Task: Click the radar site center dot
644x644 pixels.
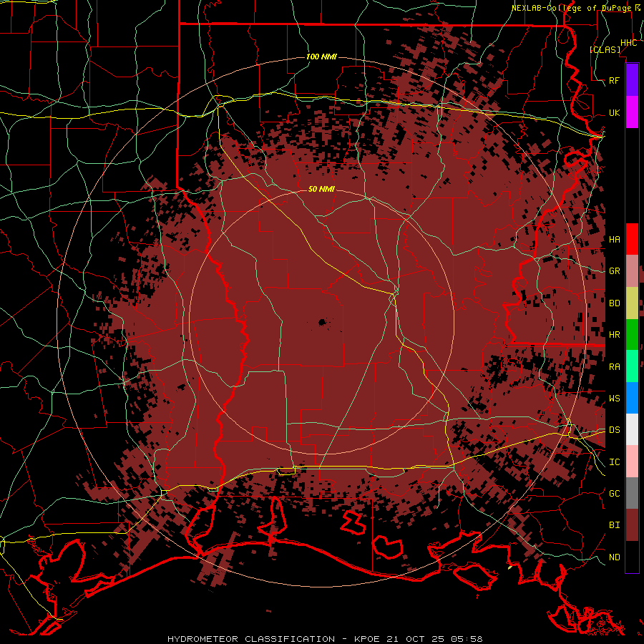Action: tap(321, 323)
